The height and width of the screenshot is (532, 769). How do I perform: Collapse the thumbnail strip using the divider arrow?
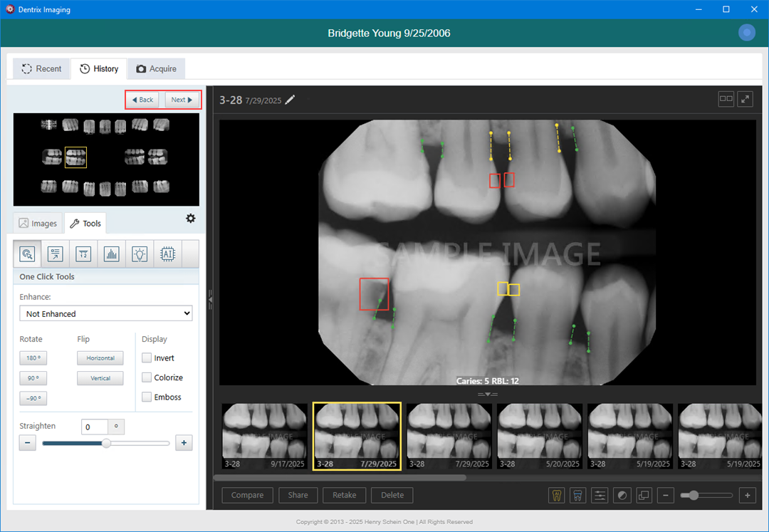tap(487, 394)
